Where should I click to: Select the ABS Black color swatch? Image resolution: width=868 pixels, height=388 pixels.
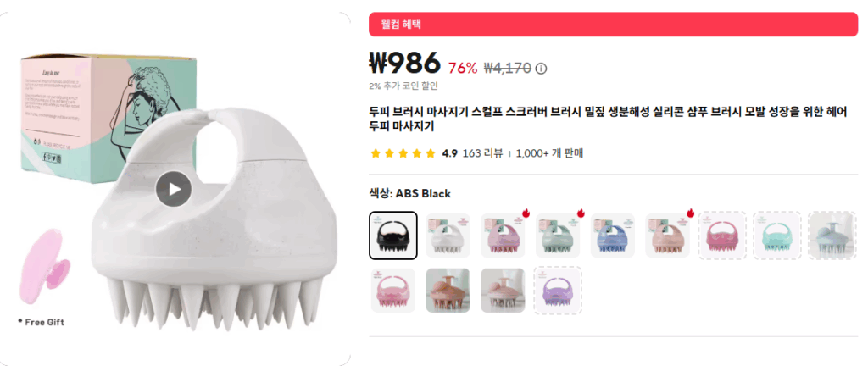click(393, 236)
